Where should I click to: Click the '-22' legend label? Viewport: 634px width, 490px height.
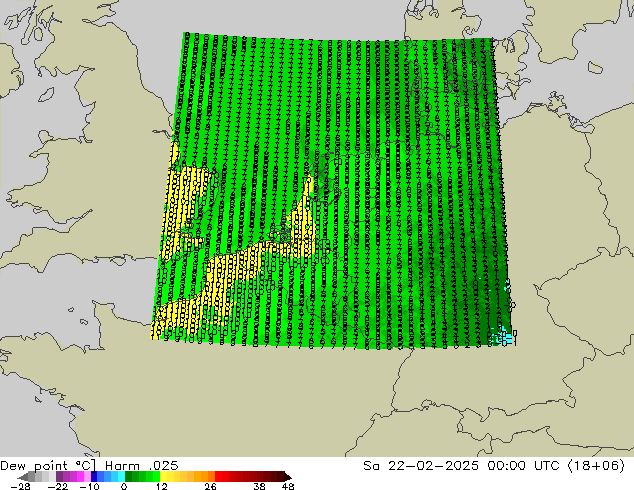coord(57,486)
